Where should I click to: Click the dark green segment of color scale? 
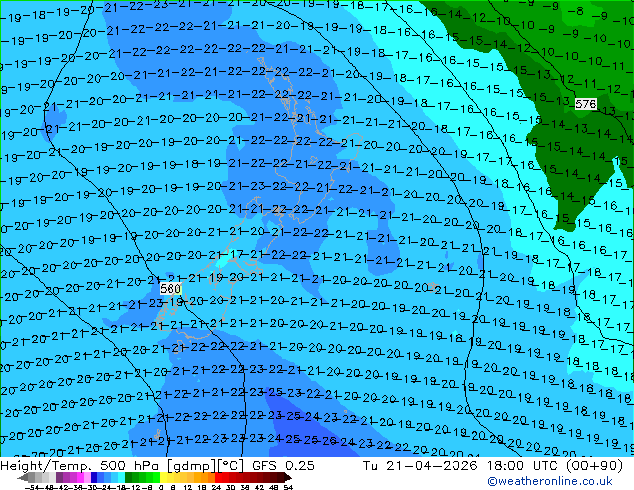(x=129, y=477)
